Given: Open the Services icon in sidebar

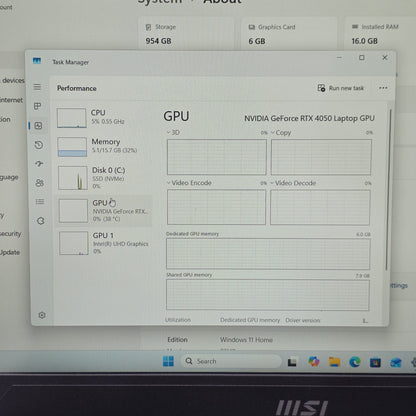Looking at the screenshot, I should [x=41, y=221].
